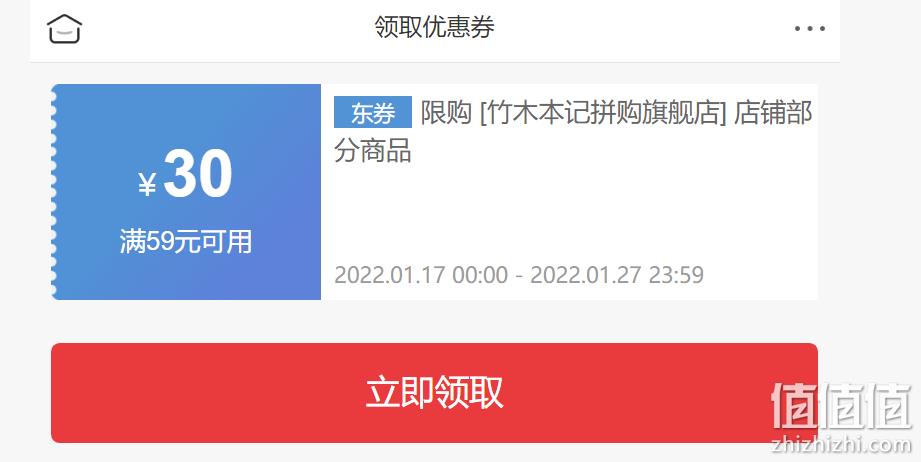Click the yen currency symbol on the coupon
Viewport: 921px width, 462px height.
(147, 184)
